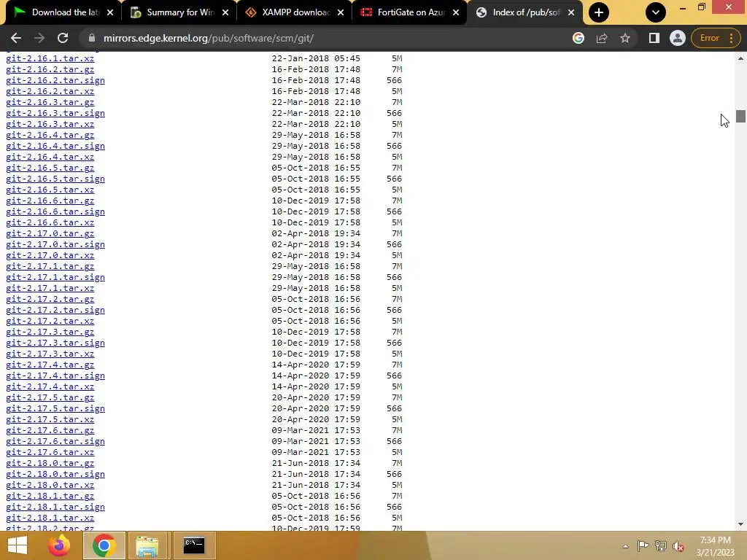Click the muted volume tray icon
The image size is (747, 560).
pos(678,545)
